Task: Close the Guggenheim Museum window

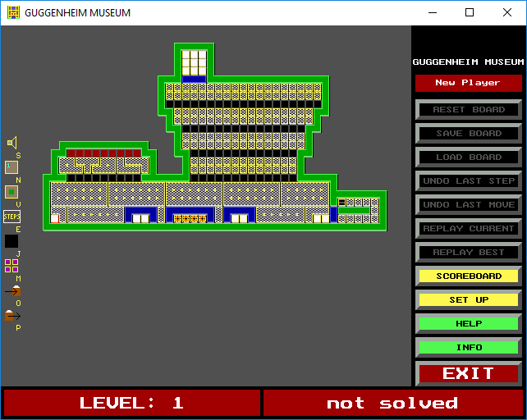Action: click(x=507, y=13)
